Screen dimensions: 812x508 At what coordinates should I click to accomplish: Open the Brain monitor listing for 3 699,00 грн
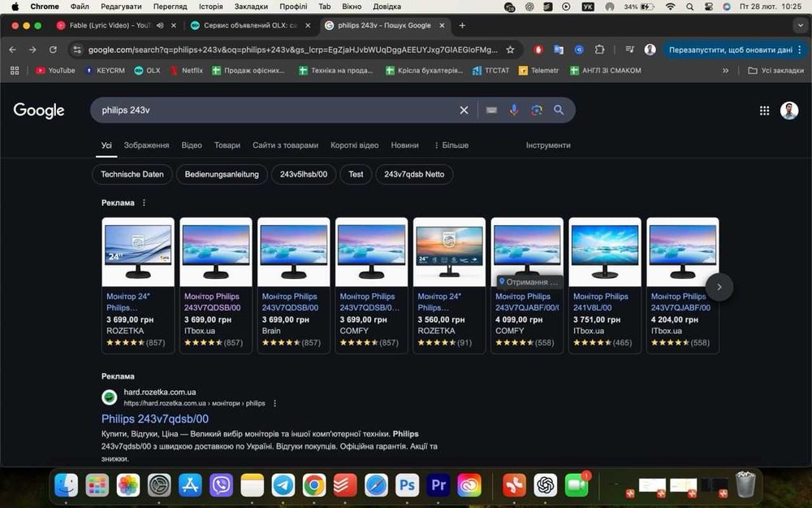click(x=294, y=285)
